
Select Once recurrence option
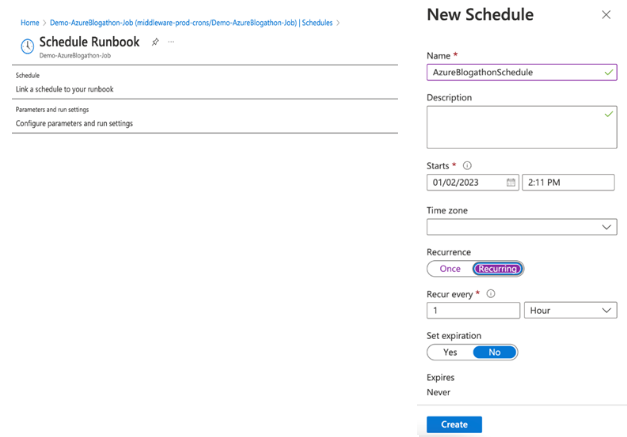point(450,269)
